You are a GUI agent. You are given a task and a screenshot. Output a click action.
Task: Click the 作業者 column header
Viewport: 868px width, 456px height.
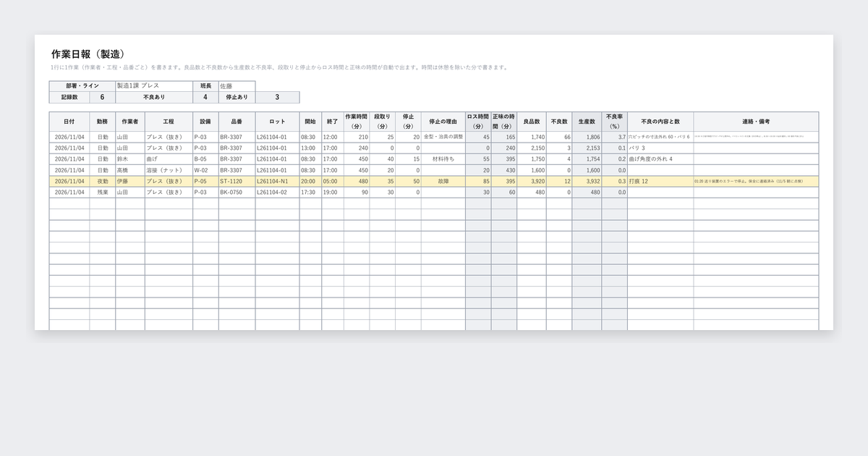coord(130,122)
